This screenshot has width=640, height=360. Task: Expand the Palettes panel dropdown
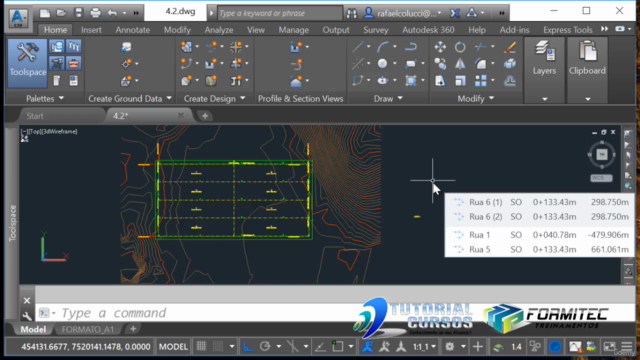tap(61, 98)
